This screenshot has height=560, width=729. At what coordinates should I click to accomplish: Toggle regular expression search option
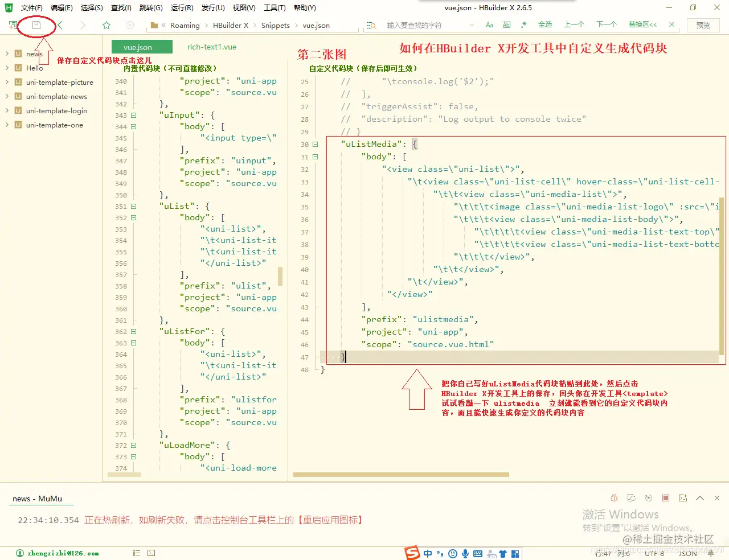[524, 24]
